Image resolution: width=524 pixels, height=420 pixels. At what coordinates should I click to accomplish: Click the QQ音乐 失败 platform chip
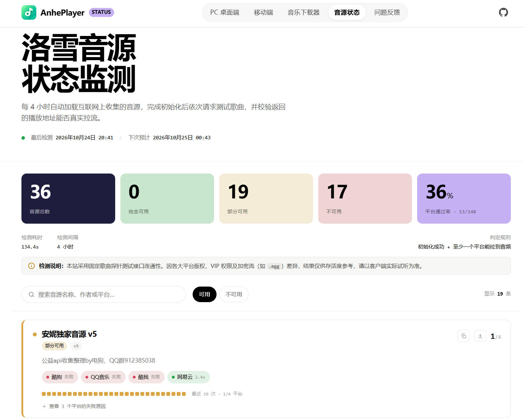click(103, 377)
